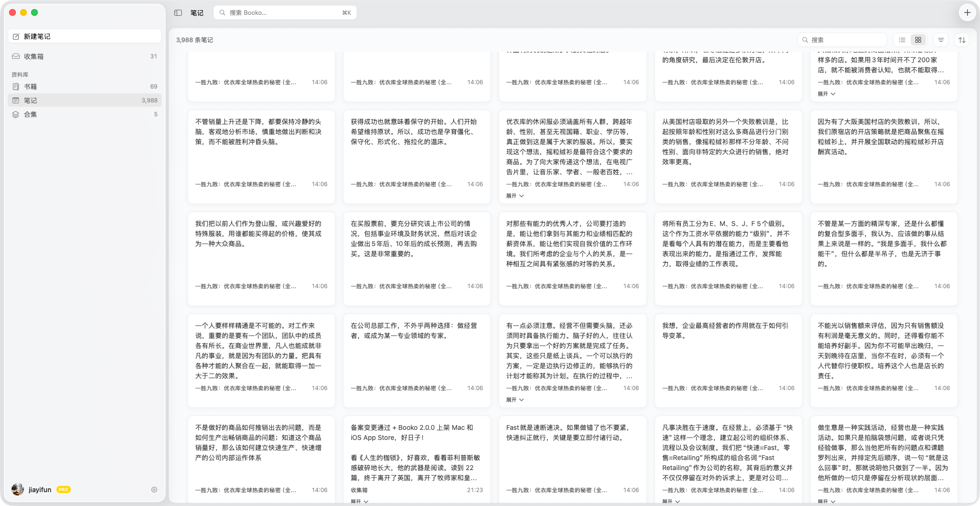The height and width of the screenshot is (506, 980).
Task: Click the 3,988 条笔记 count label
Action: [195, 40]
